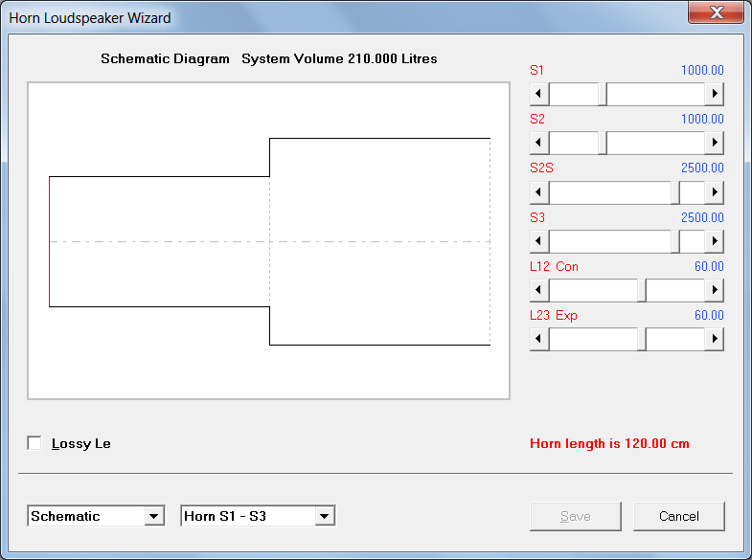Click the Horn length is 120.00 cm text

point(609,443)
